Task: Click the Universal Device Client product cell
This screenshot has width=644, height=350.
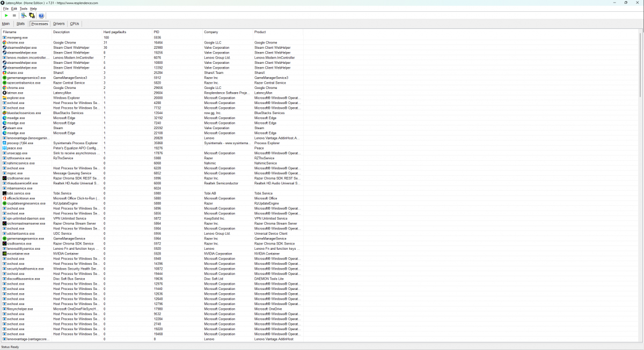Action: coord(270,234)
